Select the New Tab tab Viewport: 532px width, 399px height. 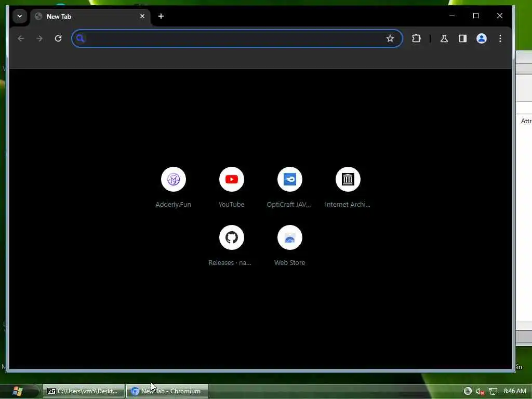pos(90,16)
